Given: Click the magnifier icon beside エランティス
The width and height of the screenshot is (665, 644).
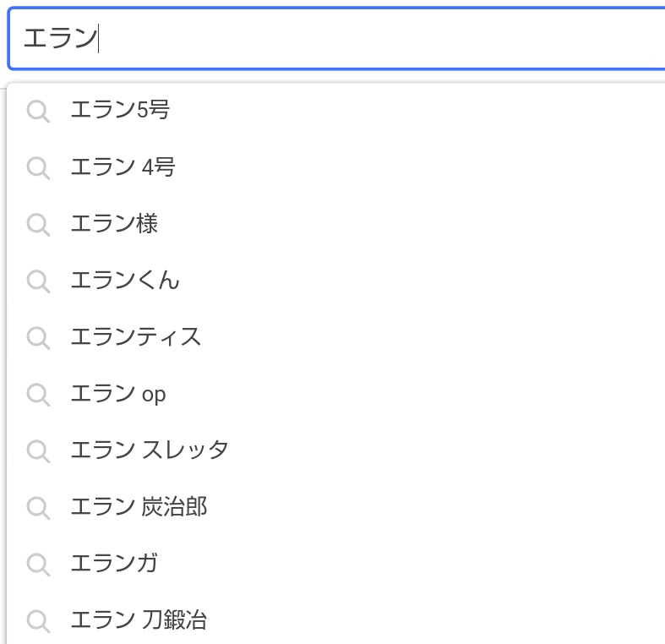Looking at the screenshot, I should 38,338.
